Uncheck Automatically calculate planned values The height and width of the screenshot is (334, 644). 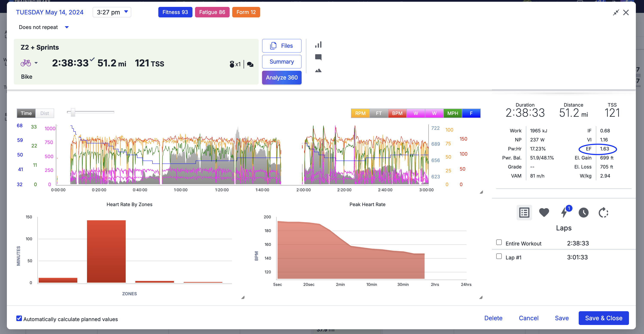click(x=19, y=318)
